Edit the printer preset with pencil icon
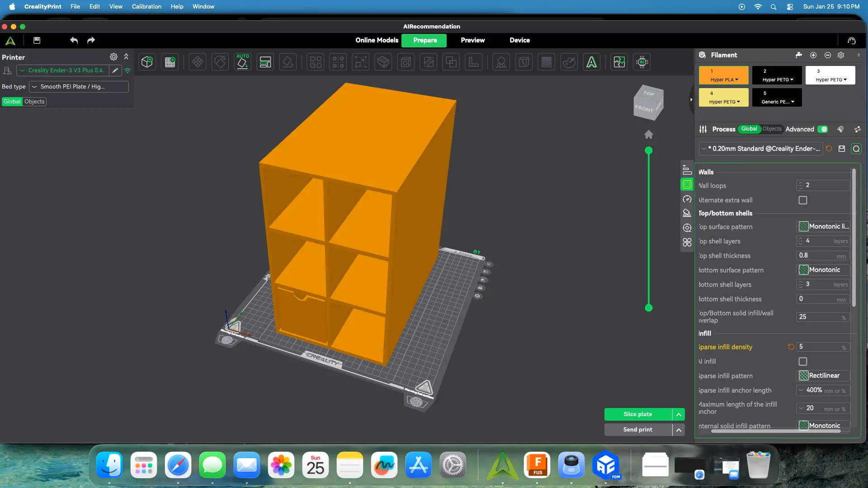Viewport: 868px width, 488px height. 115,70
